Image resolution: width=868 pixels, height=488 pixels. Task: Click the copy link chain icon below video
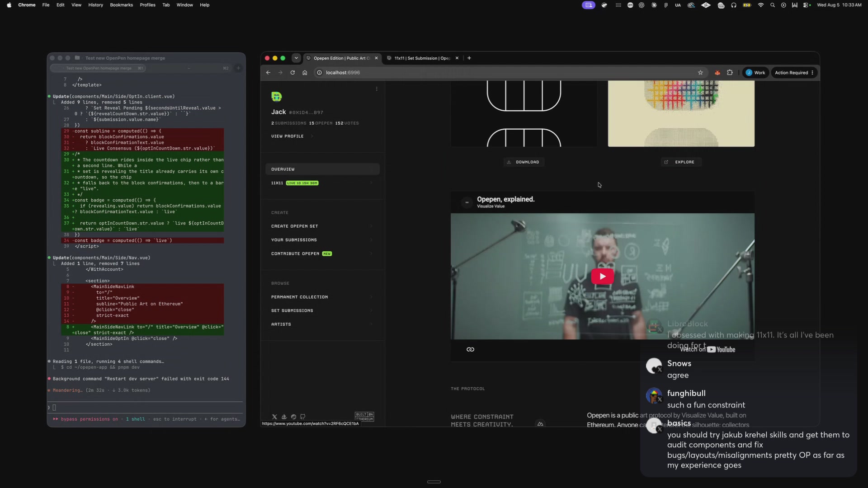coord(470,349)
